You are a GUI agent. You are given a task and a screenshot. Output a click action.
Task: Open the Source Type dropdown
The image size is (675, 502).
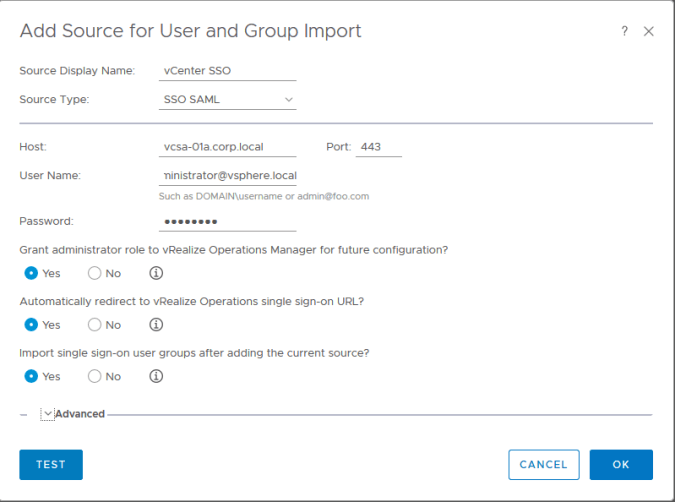(228, 100)
